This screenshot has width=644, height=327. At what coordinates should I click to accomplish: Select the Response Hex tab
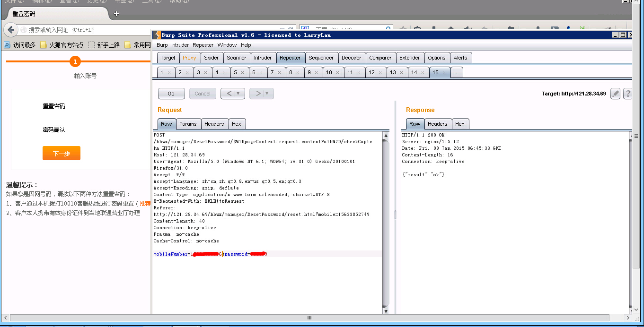click(460, 124)
